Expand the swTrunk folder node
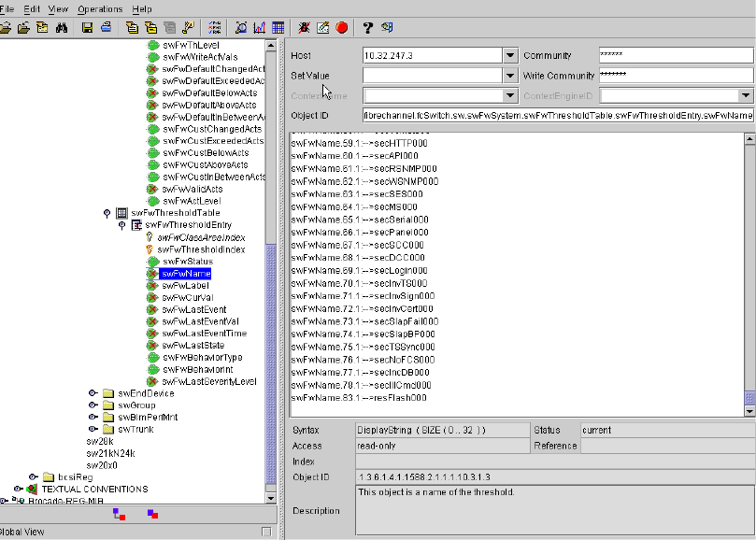Viewport: 756px width, 540px height. click(93, 429)
